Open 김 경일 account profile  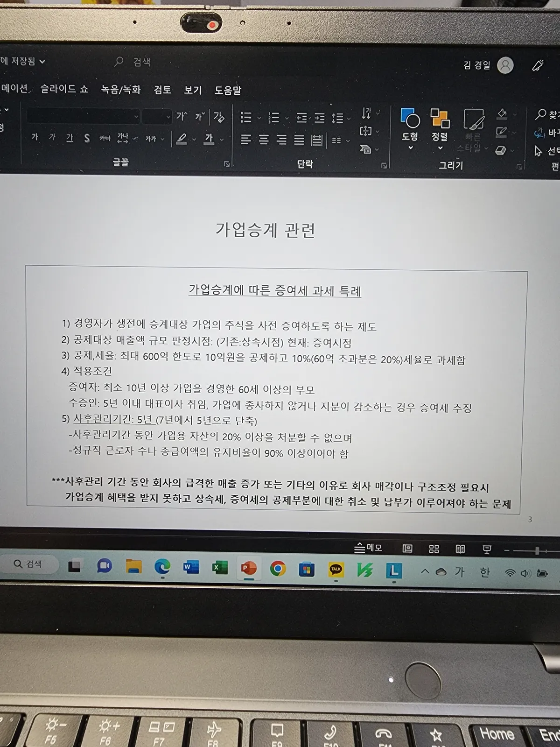point(488,65)
